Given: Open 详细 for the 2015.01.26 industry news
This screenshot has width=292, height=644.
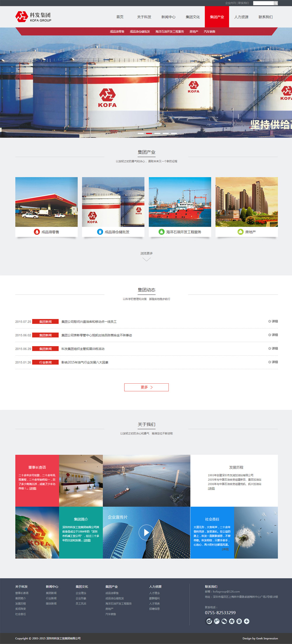Looking at the screenshot, I should point(273,362).
